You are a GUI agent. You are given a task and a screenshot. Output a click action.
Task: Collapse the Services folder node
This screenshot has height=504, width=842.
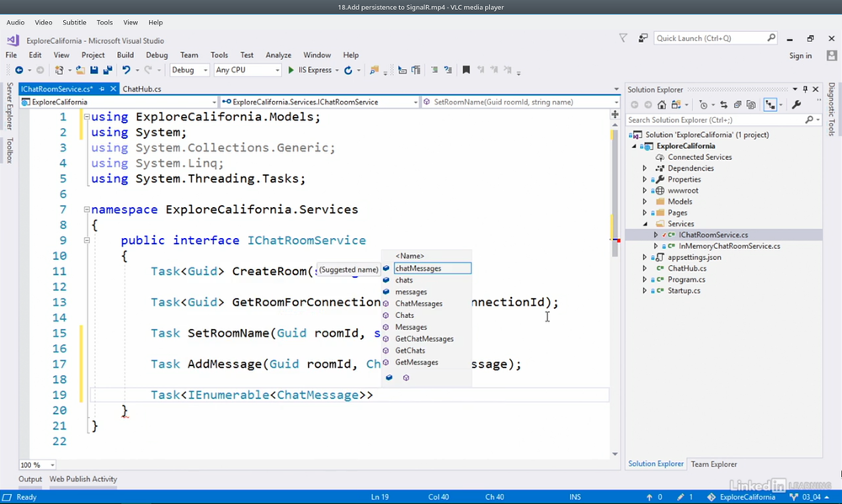pyautogui.click(x=645, y=224)
